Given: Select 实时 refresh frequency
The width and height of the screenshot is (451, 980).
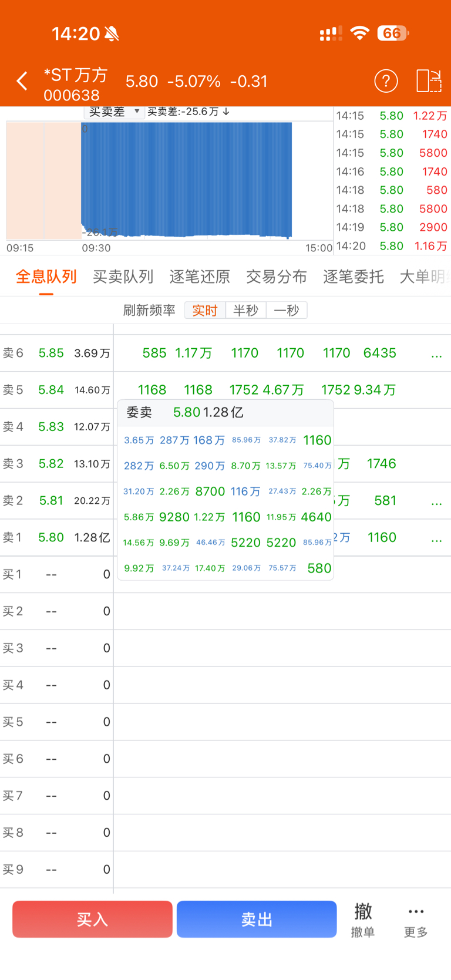Looking at the screenshot, I should pos(205,310).
